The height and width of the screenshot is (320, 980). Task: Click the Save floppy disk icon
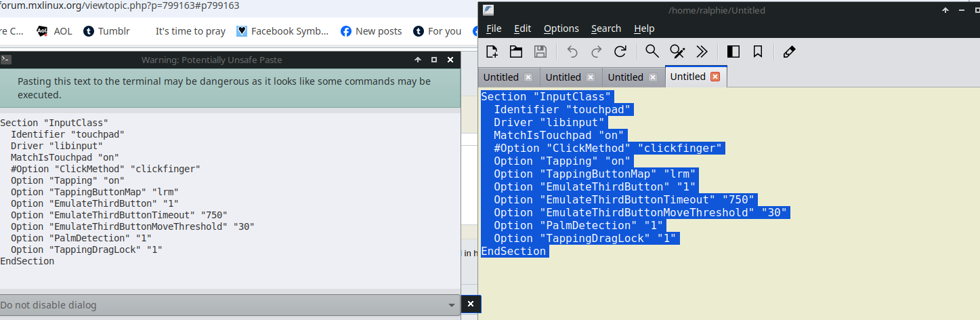tap(540, 52)
